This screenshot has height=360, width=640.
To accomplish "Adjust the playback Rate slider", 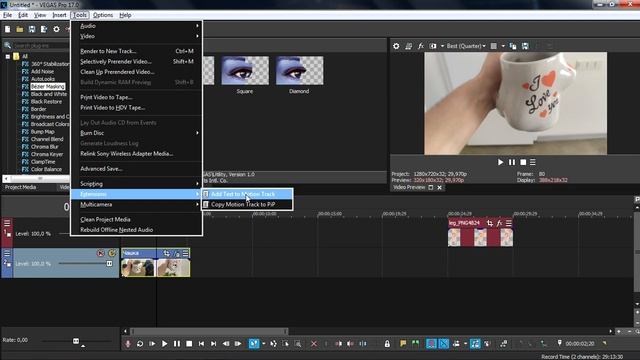I will coord(76,341).
